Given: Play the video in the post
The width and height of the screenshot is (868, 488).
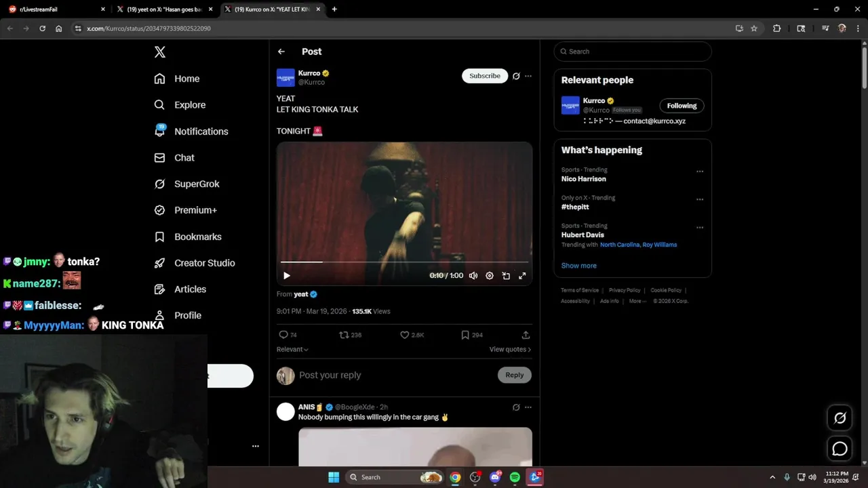Looking at the screenshot, I should coord(287,276).
